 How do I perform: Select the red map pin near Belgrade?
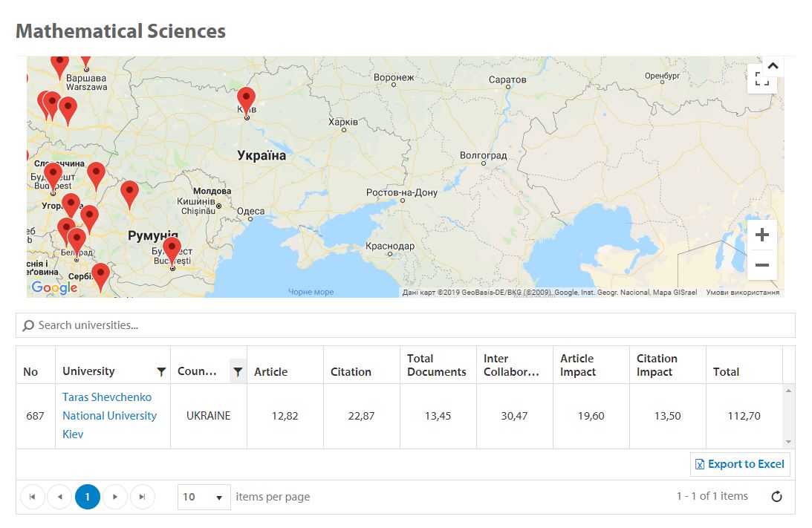click(77, 244)
